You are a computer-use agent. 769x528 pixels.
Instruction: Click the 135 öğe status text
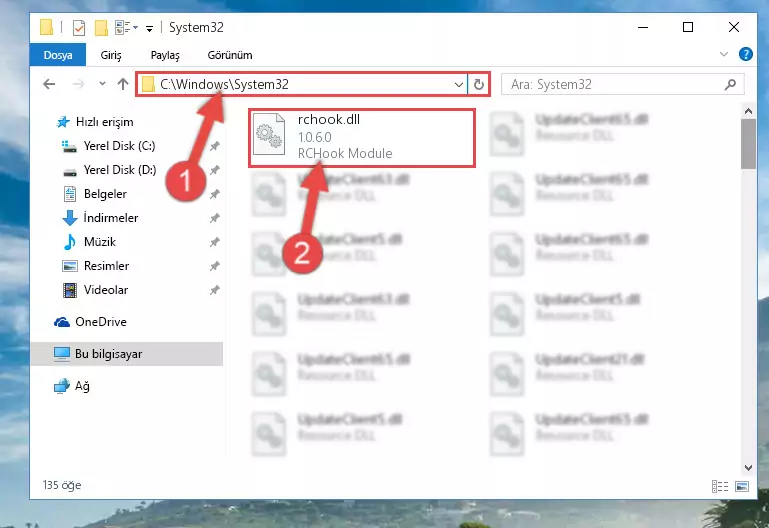pos(62,485)
